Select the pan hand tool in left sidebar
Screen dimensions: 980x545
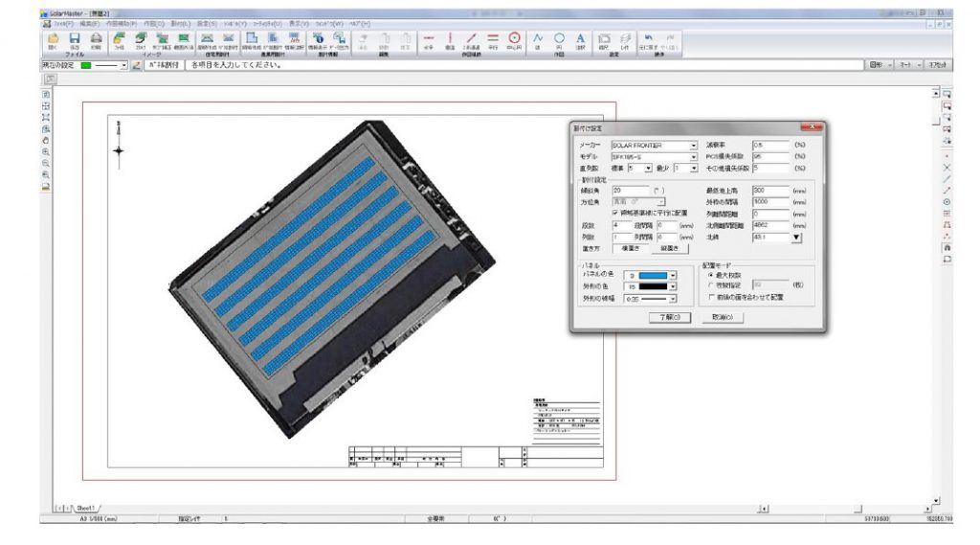pyautogui.click(x=46, y=140)
